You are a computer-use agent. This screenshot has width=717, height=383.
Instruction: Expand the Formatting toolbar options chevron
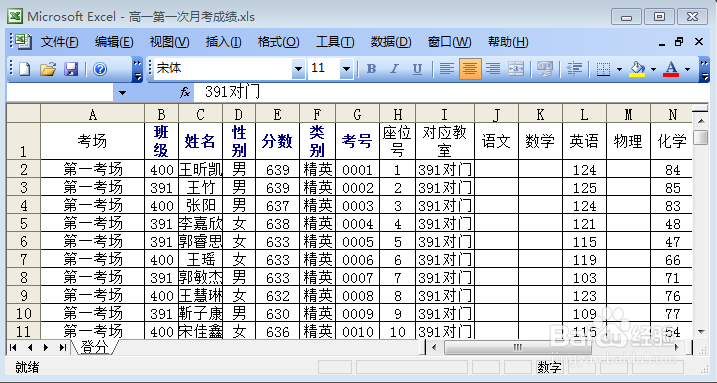[705, 69]
